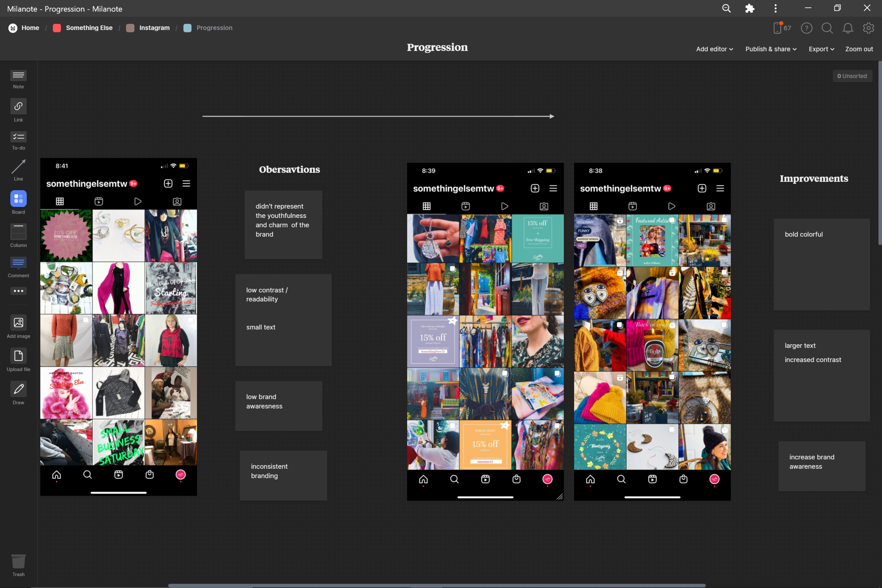882x588 pixels.
Task: Expand the Add editor dropdown
Action: [714, 49]
